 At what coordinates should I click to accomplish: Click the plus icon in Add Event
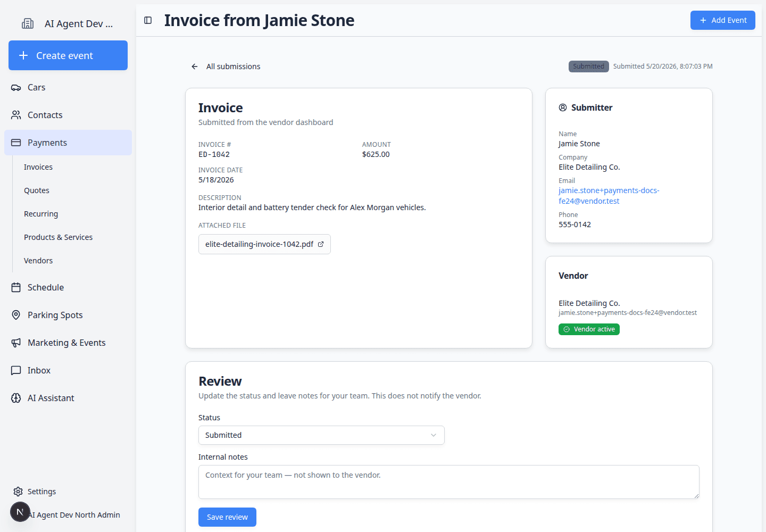click(x=703, y=20)
